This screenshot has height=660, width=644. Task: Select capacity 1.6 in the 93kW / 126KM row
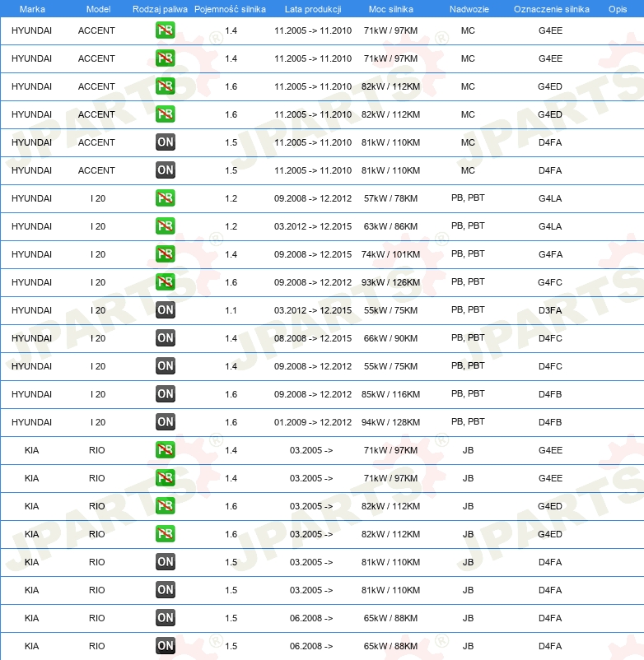231,282
